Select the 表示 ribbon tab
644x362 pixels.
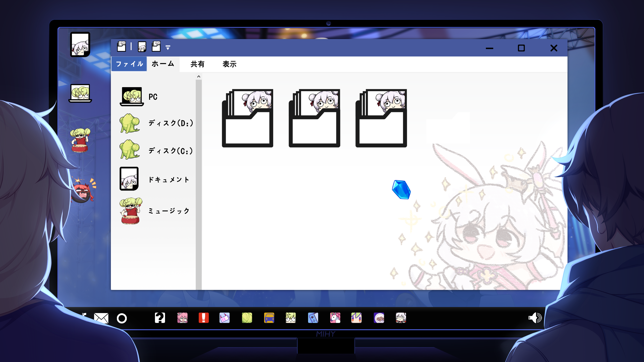point(229,64)
